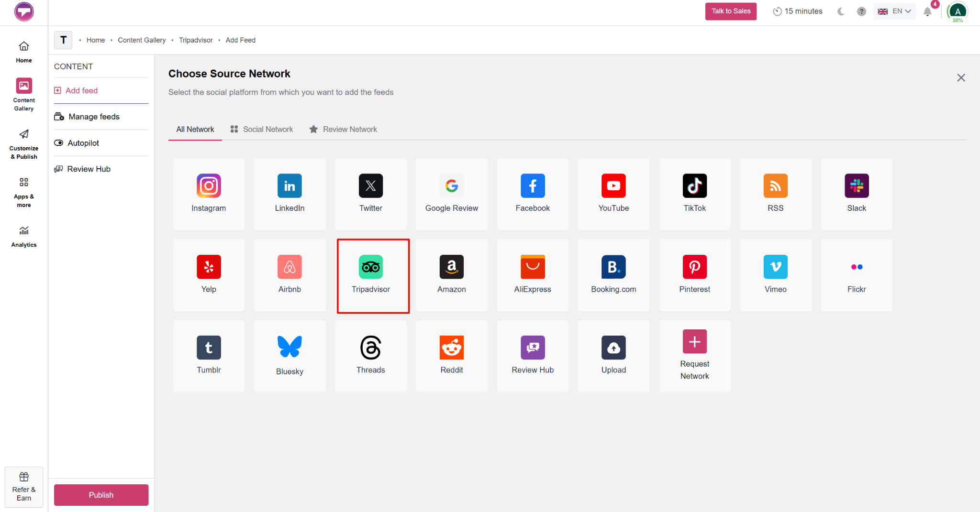Select the Instagram network tile

tap(209, 194)
